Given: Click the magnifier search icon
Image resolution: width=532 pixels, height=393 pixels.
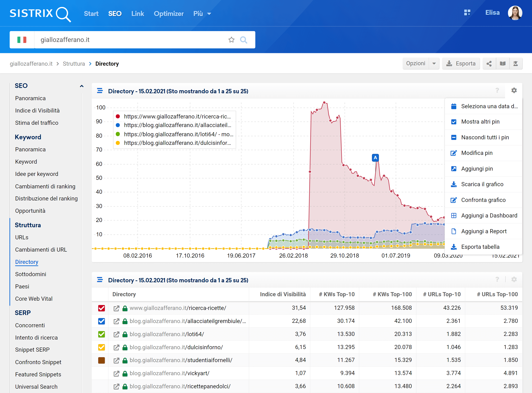Looking at the screenshot, I should coord(243,40).
